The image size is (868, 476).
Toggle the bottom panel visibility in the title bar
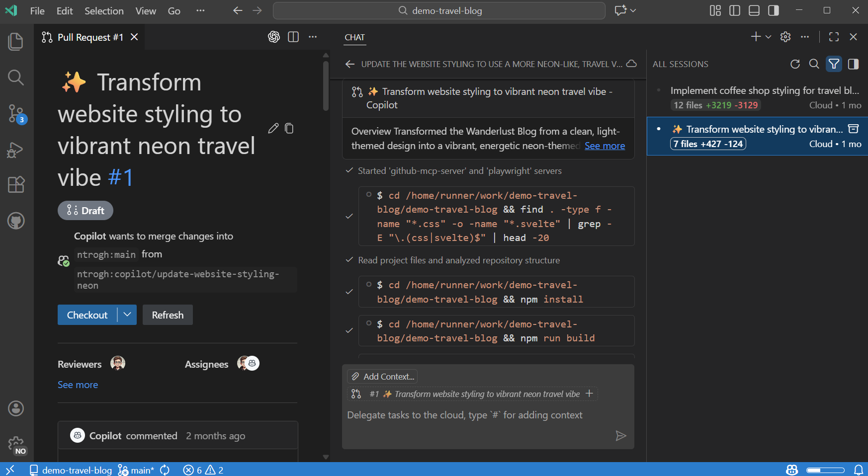[754, 10]
